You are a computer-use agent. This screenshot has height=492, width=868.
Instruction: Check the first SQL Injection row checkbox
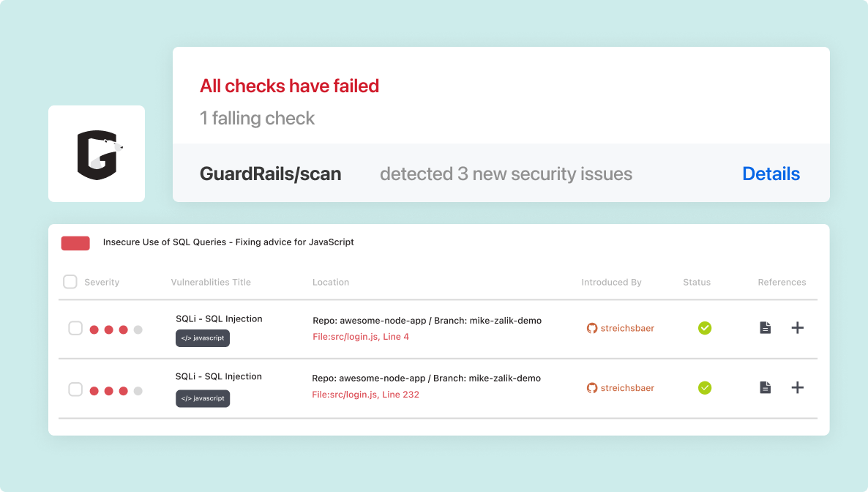75,328
